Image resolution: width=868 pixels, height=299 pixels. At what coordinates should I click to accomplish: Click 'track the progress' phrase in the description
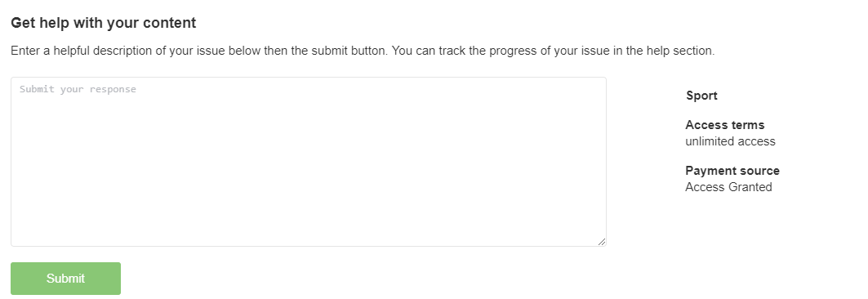[x=484, y=51]
